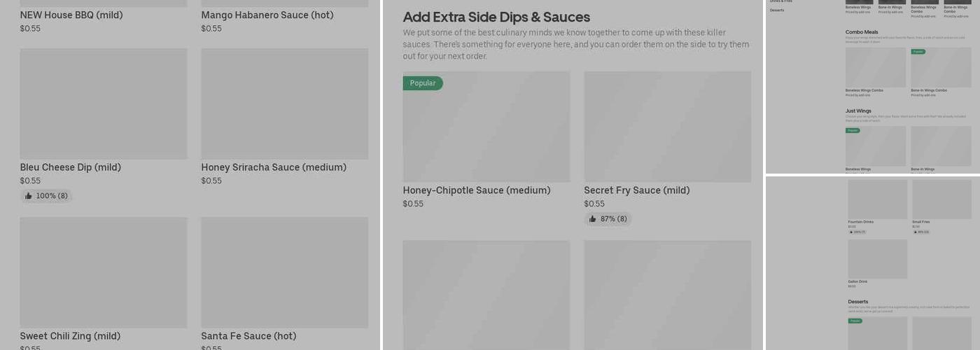Click the Fountain Drinks item image
This screenshot has height=350, width=980.
click(x=877, y=199)
